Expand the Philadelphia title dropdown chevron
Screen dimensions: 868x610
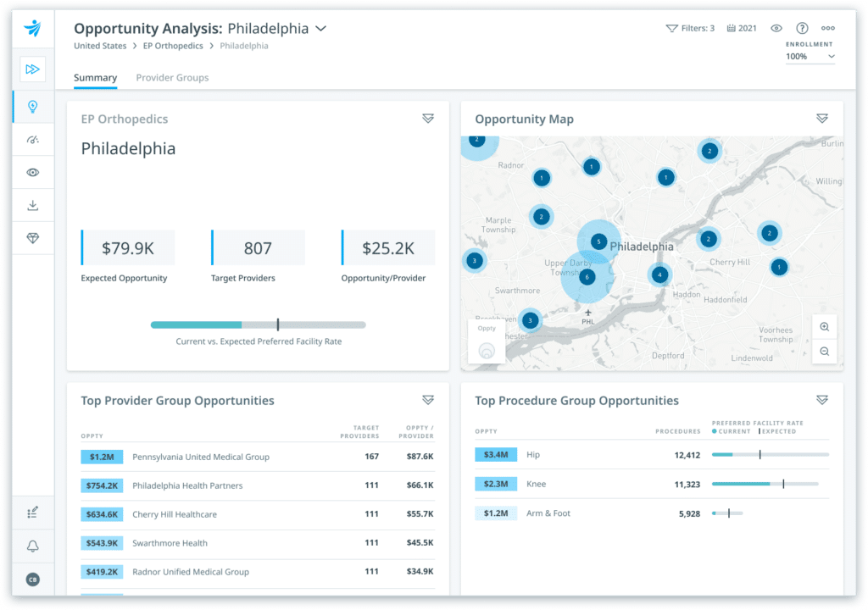(321, 28)
